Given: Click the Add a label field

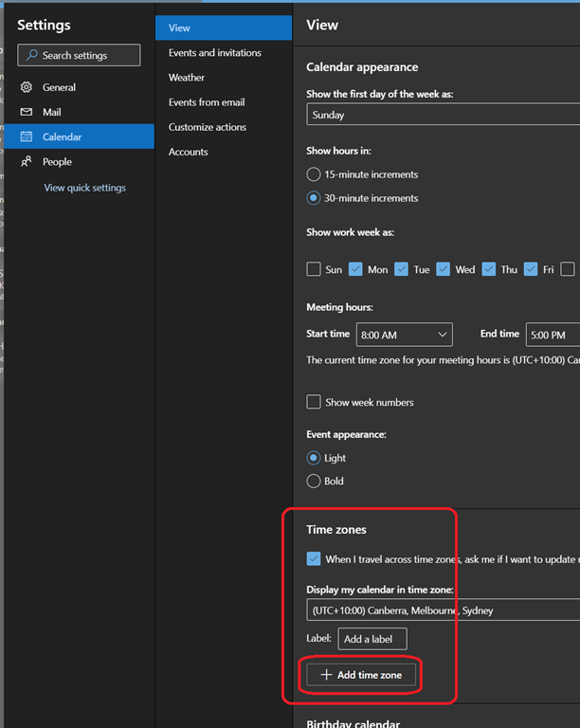Looking at the screenshot, I should [x=372, y=639].
